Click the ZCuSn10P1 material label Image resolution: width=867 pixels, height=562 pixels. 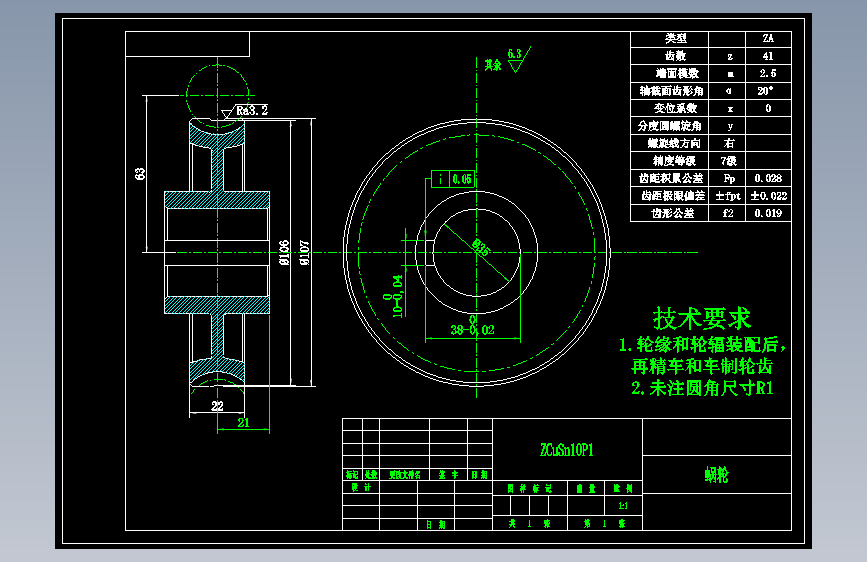point(567,450)
